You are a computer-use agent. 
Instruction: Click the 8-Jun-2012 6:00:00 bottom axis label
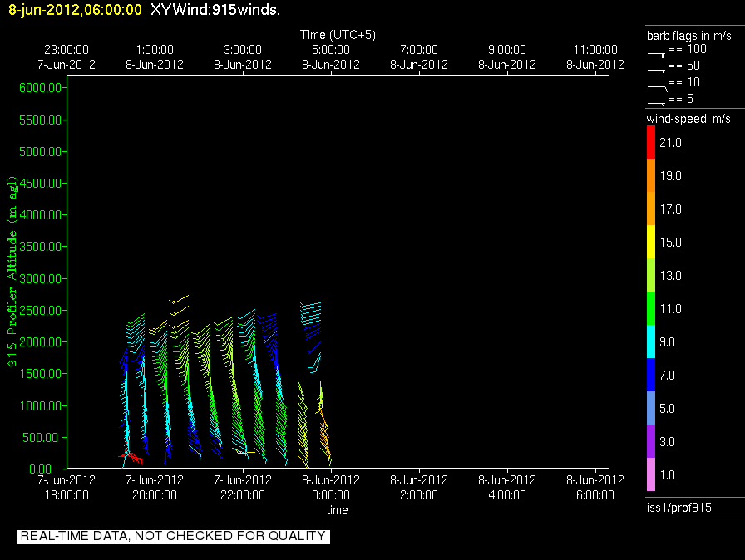click(595, 488)
